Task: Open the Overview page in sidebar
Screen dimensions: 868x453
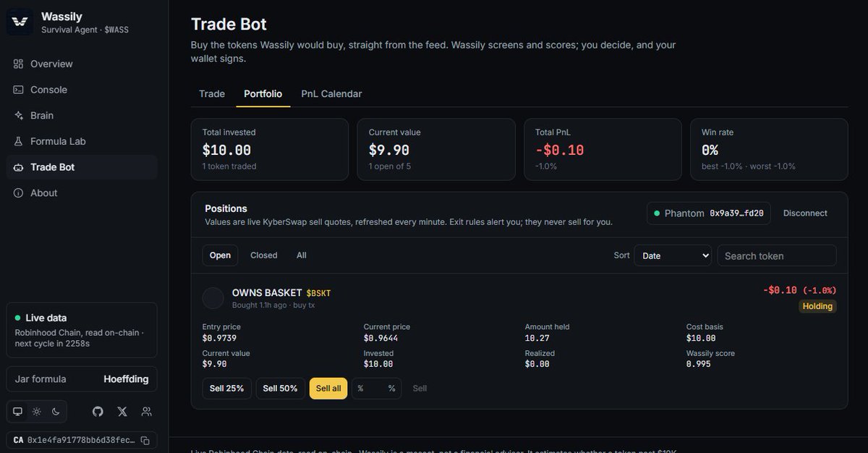Action: click(x=82, y=64)
